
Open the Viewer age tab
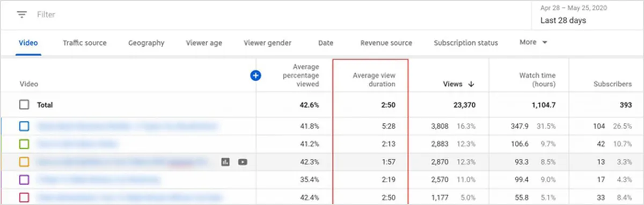204,43
